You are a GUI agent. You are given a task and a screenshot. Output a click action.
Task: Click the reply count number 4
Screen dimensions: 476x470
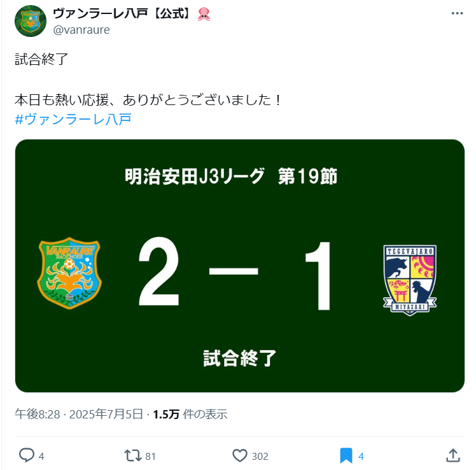click(x=41, y=456)
